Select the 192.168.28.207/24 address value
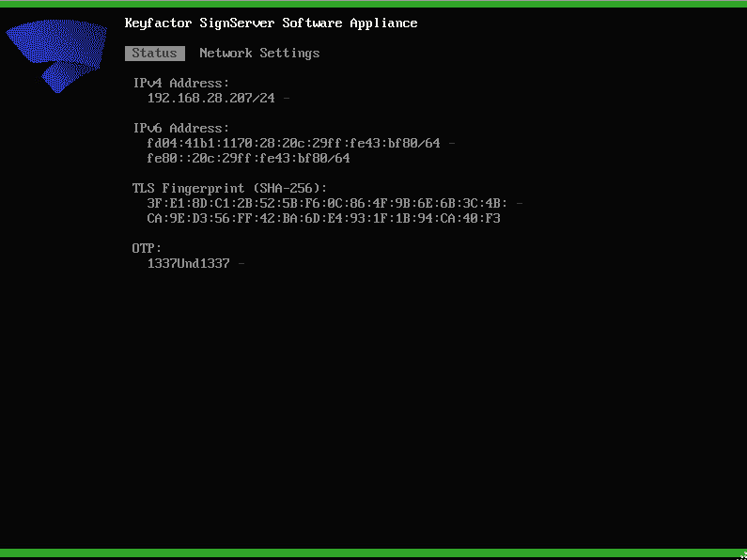The image size is (747, 560). 212,99
